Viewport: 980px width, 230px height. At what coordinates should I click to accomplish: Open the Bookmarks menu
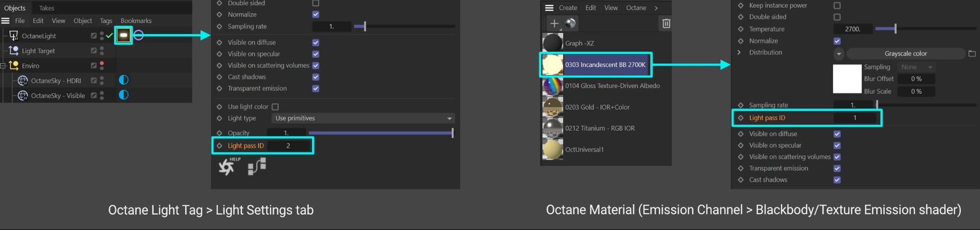tap(136, 21)
